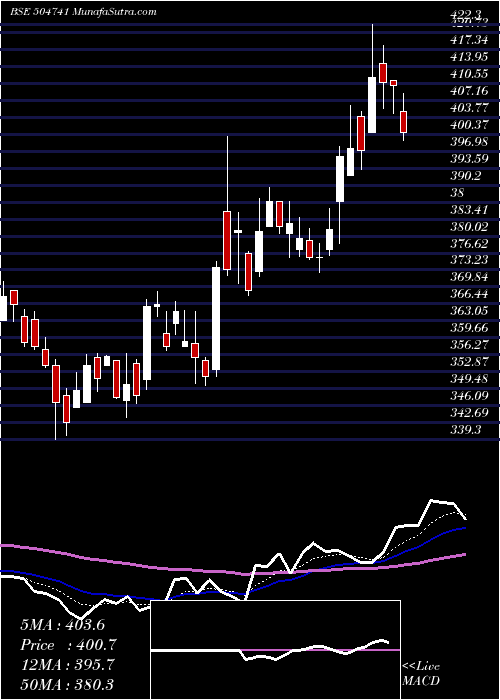Image resolution: width=500 pixels, height=700 pixels.
Task: Click the 342.69 price label
Action: click(469, 413)
